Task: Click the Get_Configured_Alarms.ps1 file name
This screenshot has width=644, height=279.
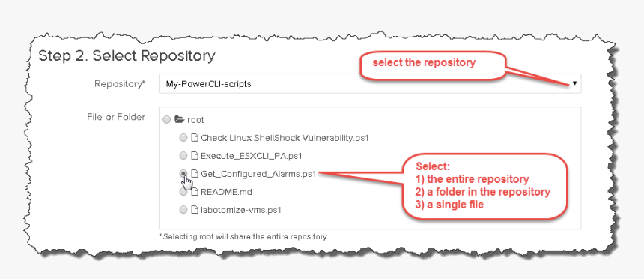Action: [258, 175]
